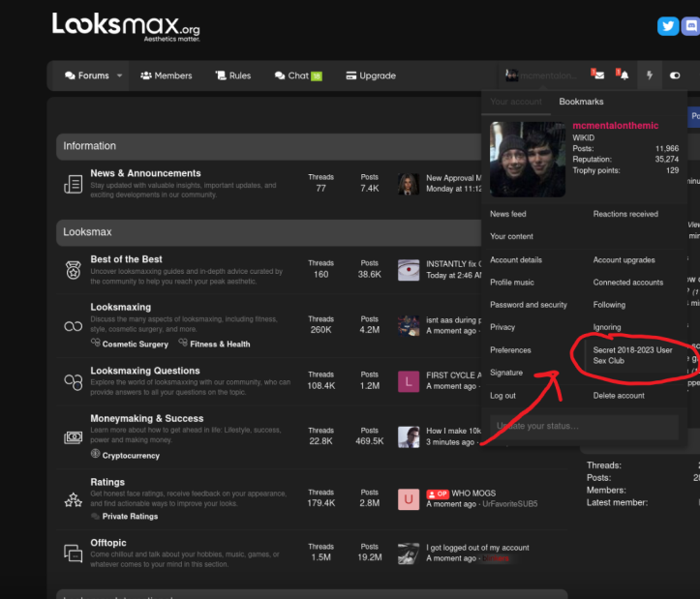Open the alerts bell icon
700x599 pixels.
623,75
